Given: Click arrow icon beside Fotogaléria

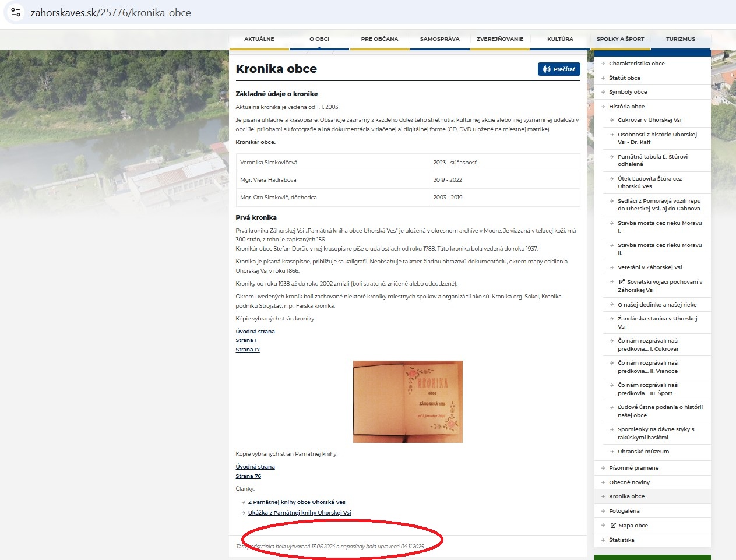Looking at the screenshot, I should (603, 511).
